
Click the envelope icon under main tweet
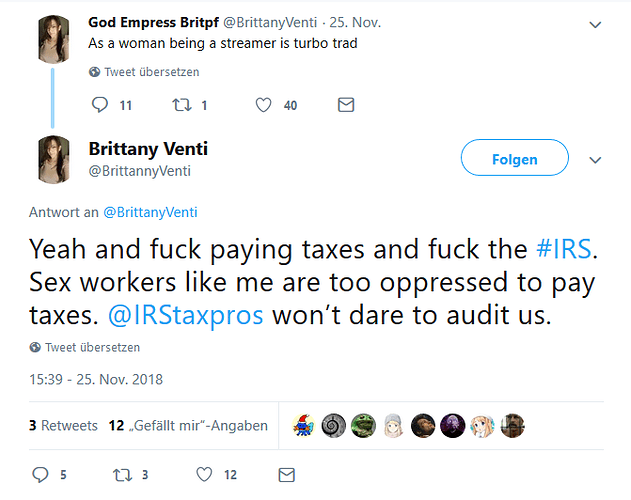(286, 475)
